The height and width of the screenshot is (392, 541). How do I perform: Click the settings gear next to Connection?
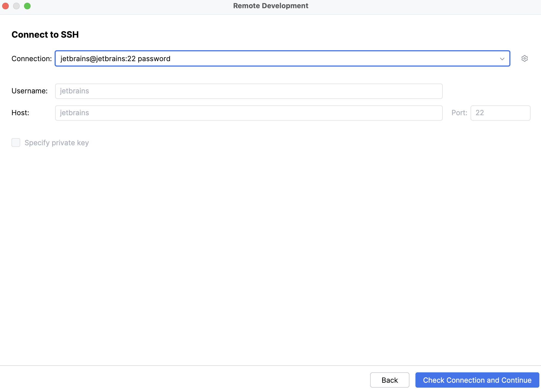(525, 59)
